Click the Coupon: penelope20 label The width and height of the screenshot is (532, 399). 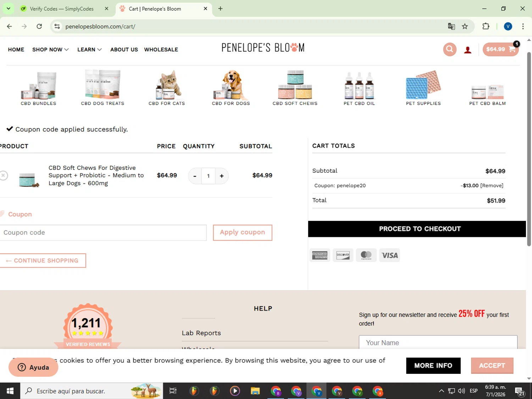[340, 185]
